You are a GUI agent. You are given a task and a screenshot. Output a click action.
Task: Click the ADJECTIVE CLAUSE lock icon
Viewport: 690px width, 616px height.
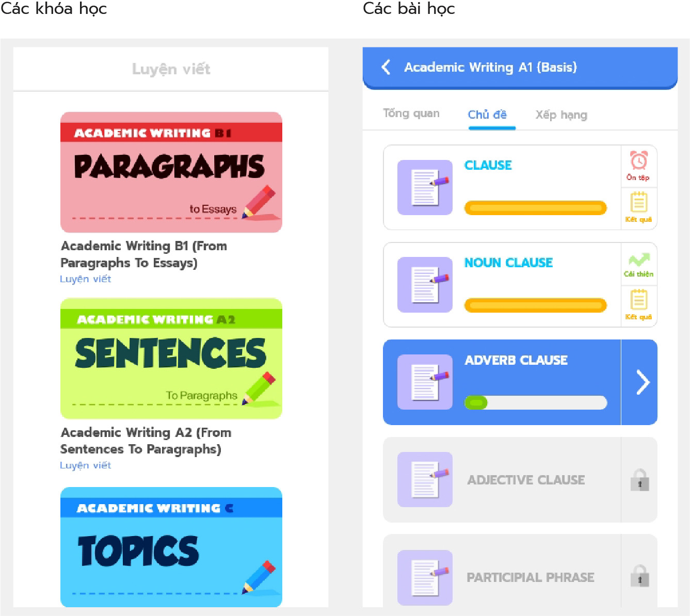point(639,480)
